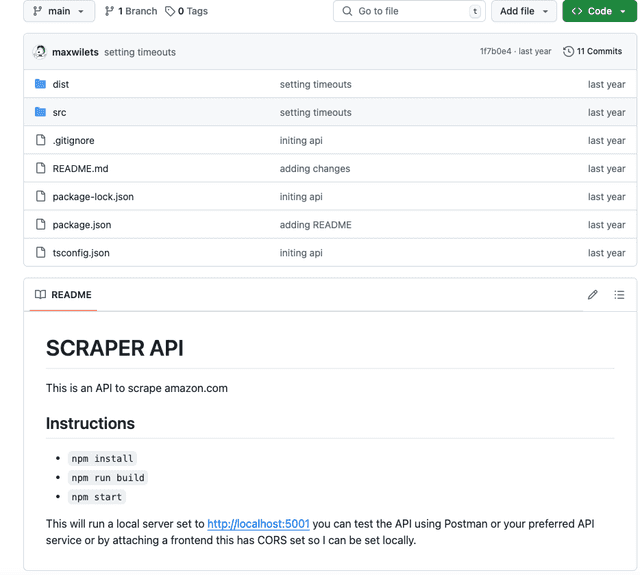Click the tags icon
640x575 pixels.
click(170, 11)
